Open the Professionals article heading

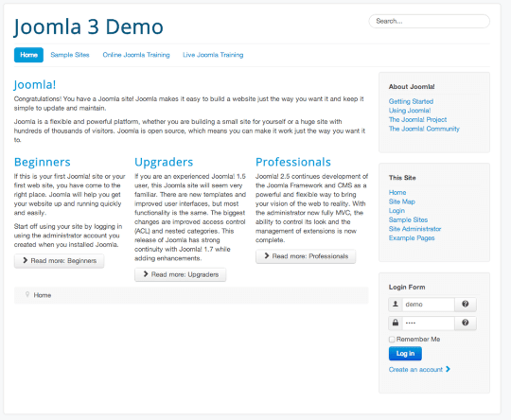pos(293,162)
